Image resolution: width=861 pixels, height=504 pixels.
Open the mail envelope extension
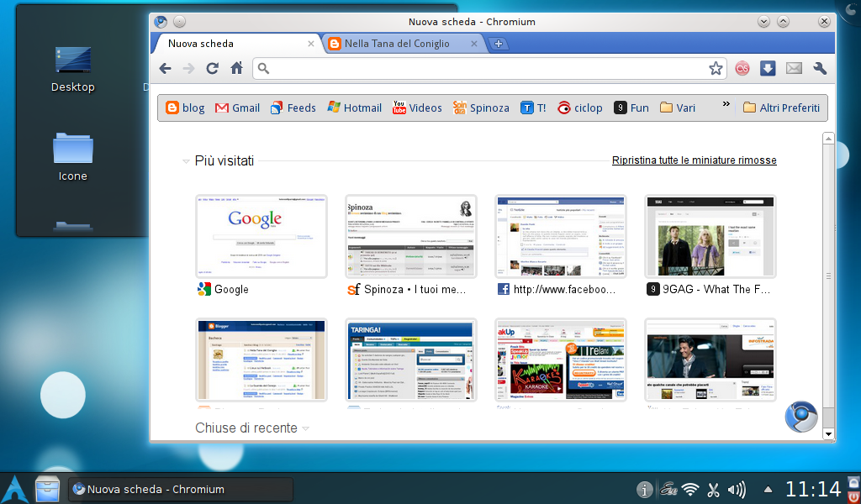tap(794, 68)
